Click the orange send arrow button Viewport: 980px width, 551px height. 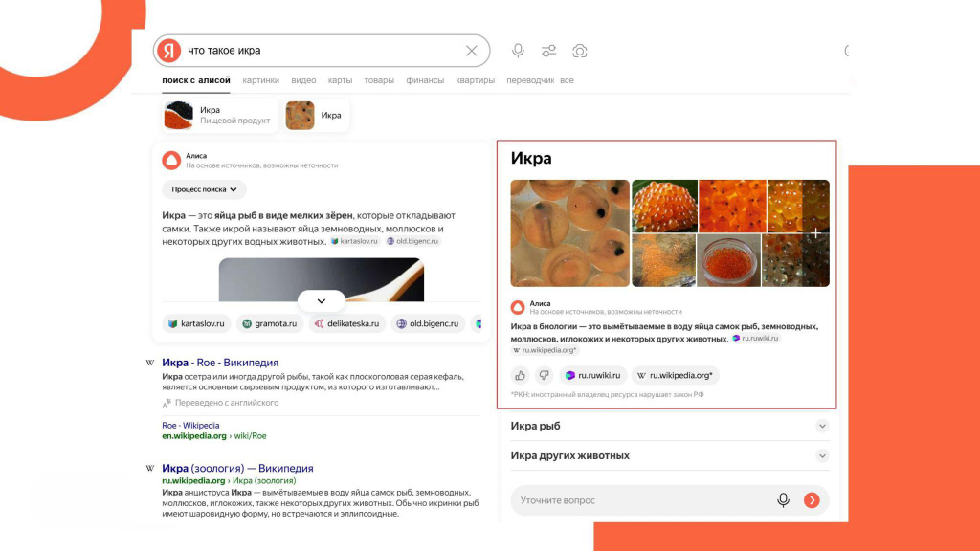pos(812,500)
